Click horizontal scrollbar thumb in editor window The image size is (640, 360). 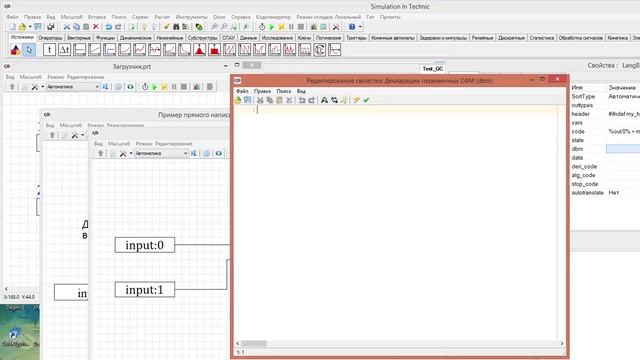254,344
